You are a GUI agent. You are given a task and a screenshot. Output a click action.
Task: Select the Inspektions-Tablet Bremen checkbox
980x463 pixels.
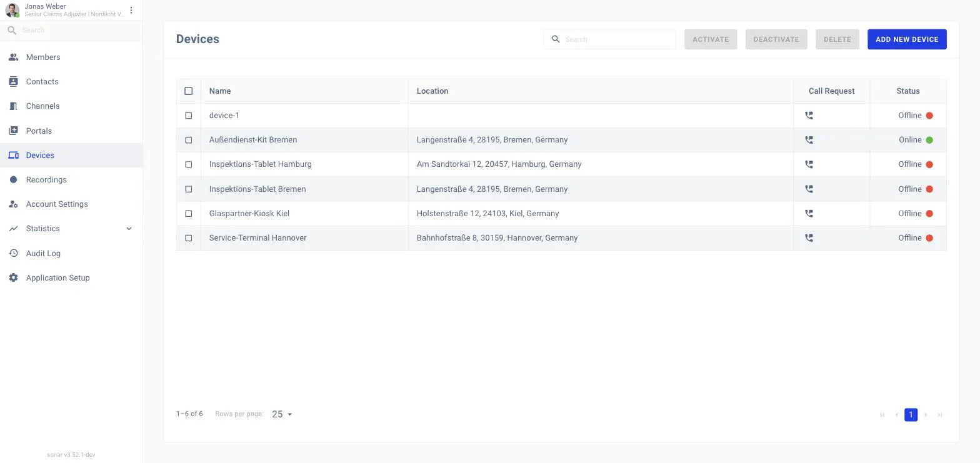tap(188, 189)
